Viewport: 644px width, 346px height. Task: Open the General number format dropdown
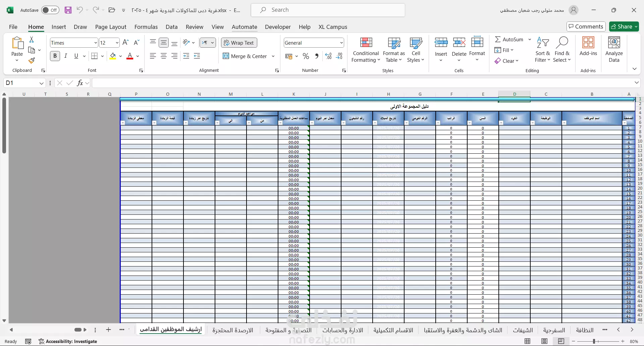coord(341,43)
